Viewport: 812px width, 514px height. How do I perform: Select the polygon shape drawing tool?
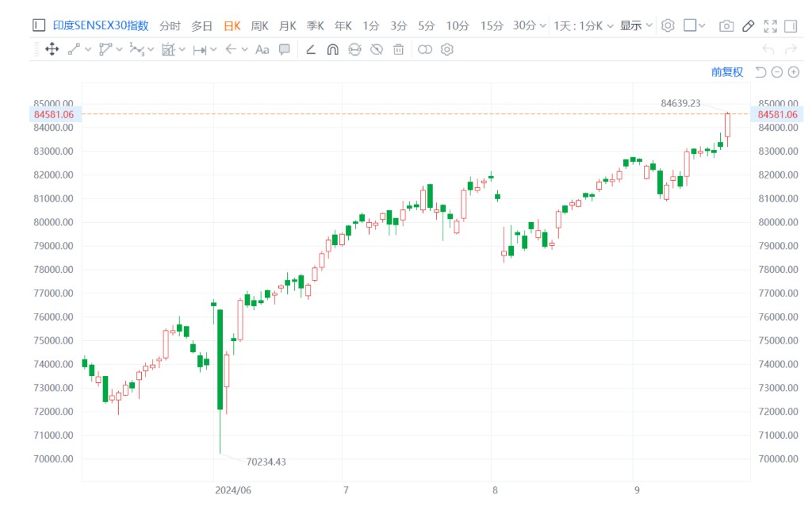coord(105,49)
